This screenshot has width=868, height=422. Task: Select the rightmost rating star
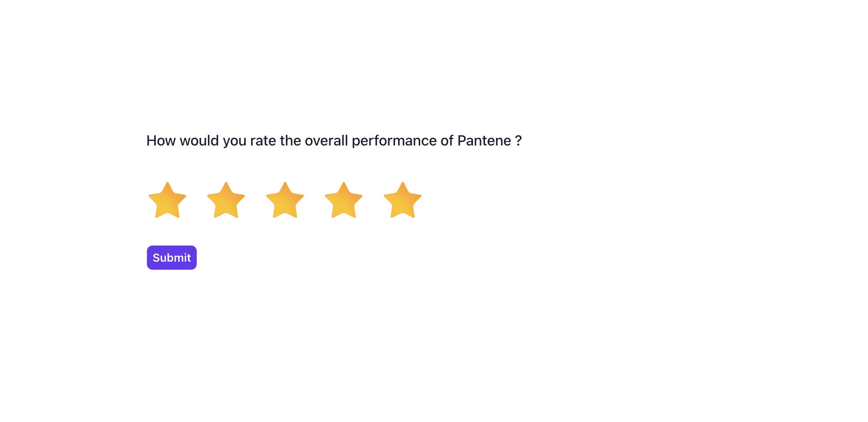403,201
